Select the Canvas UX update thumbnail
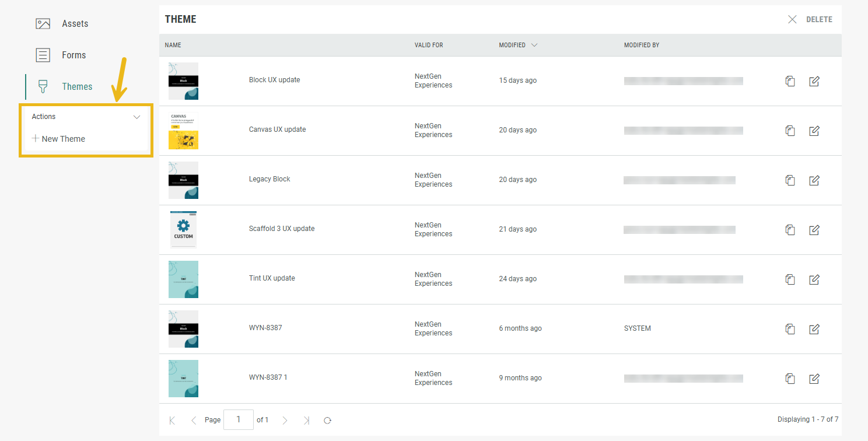 (183, 131)
